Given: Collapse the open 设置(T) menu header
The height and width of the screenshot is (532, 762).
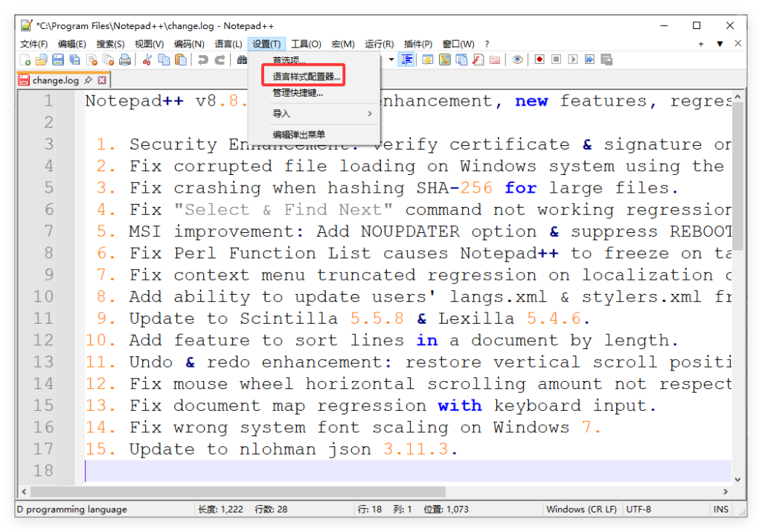Looking at the screenshot, I should (x=266, y=44).
